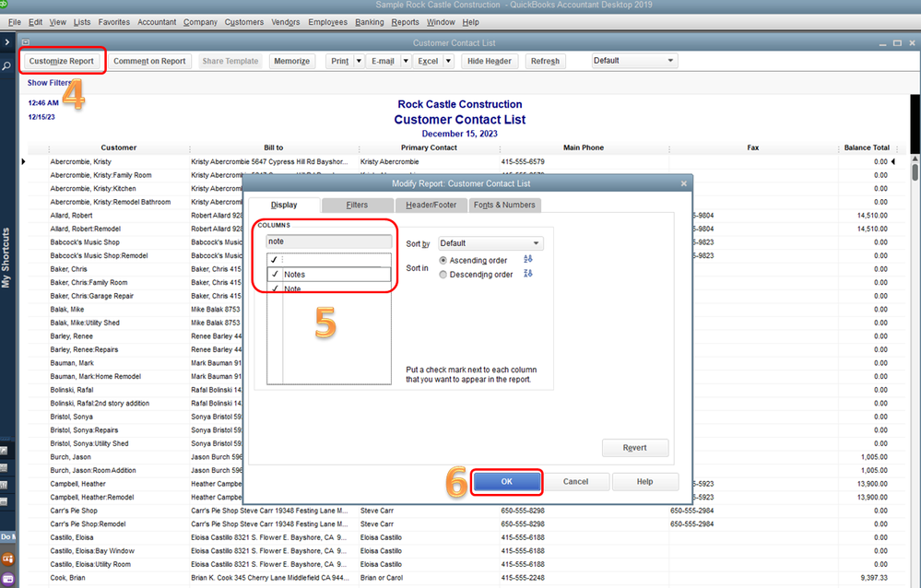Switch to the Fonts & Numbers tab

pyautogui.click(x=504, y=205)
